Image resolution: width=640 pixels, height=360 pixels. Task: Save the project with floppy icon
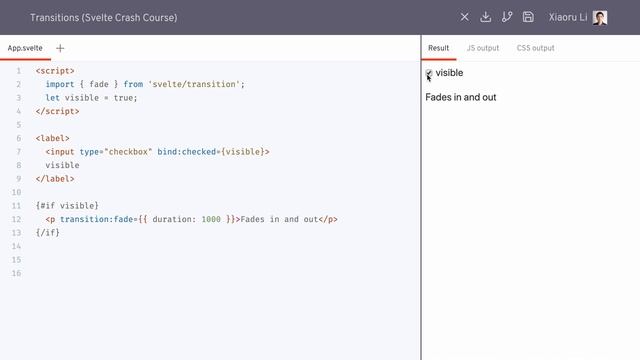click(x=528, y=17)
